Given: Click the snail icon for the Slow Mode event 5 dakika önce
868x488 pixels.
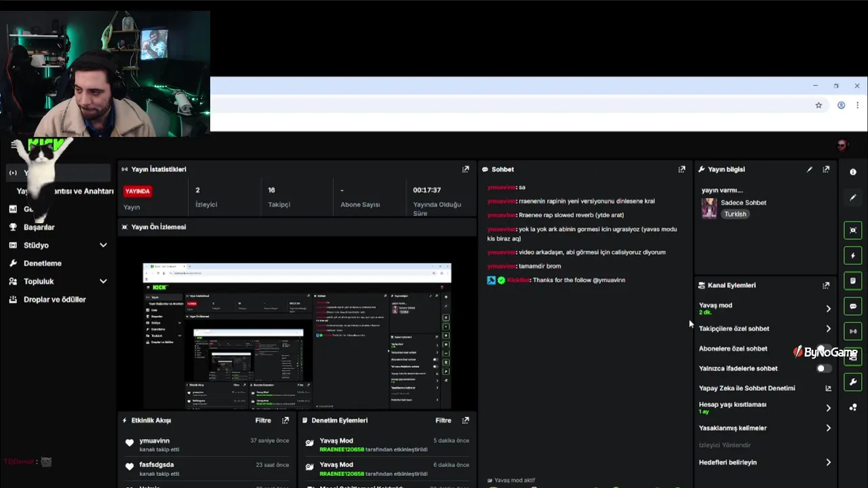Looking at the screenshot, I should click(x=310, y=443).
